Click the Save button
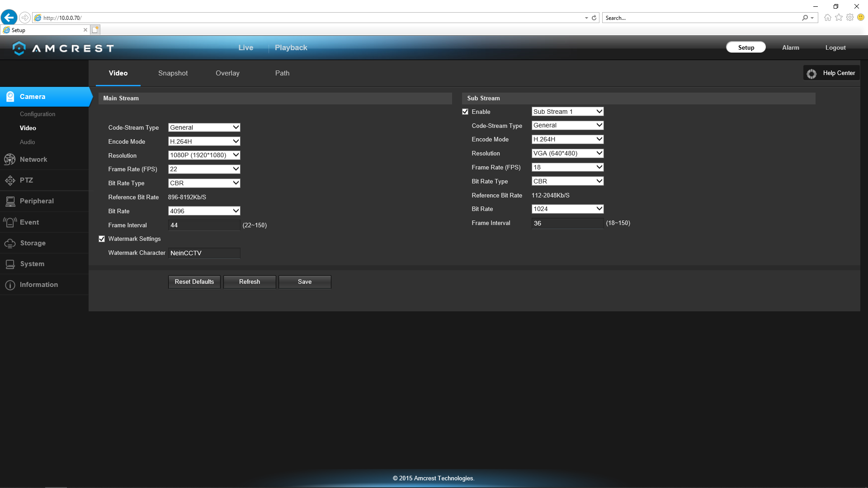 tap(305, 282)
